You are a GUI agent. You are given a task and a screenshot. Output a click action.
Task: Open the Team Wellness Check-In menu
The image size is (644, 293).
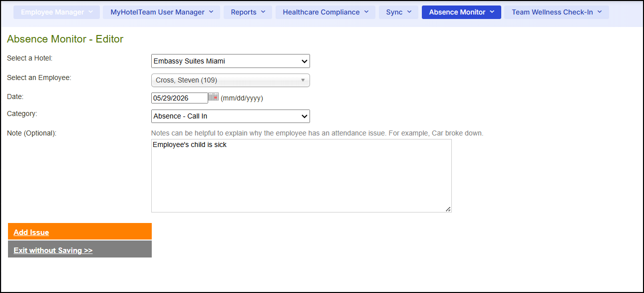(x=557, y=12)
